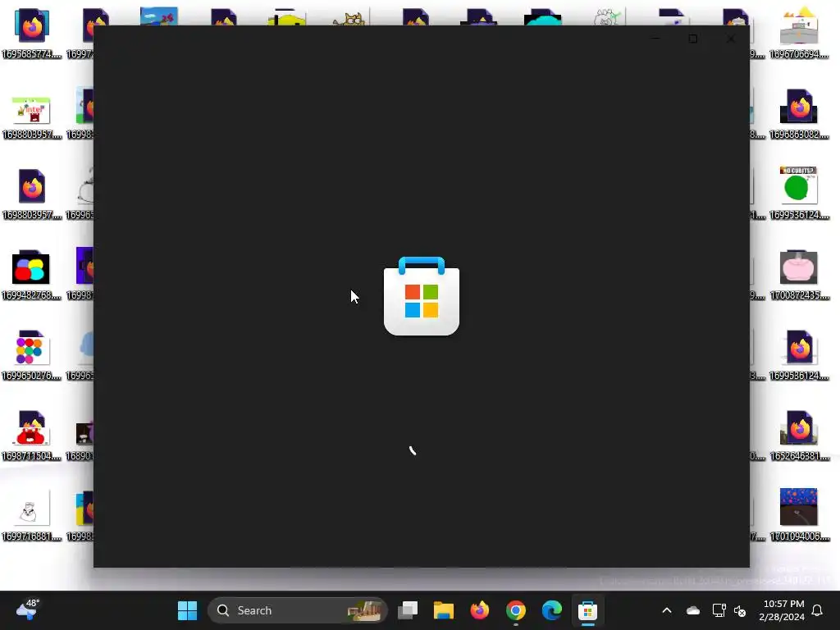Close the Microsoft Store window
Image resolution: width=840 pixels, height=630 pixels.
[730, 39]
